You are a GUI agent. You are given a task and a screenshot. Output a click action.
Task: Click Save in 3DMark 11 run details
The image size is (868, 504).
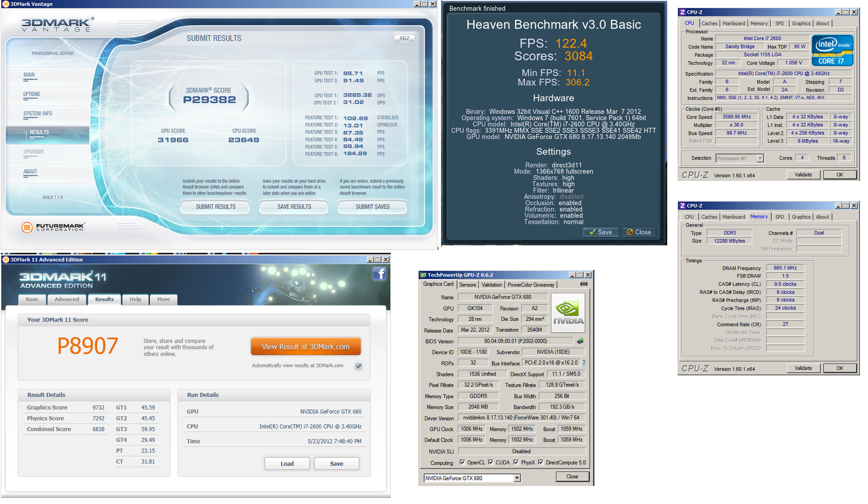(x=337, y=464)
